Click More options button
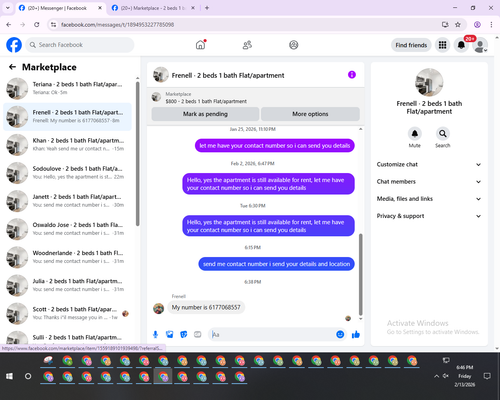Viewport: 500px width, 400px height. [310, 114]
